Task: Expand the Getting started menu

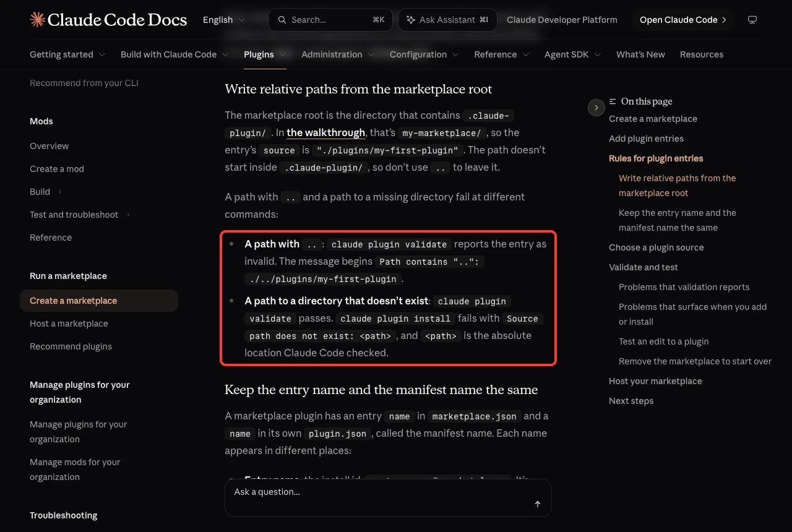Action: 67,54
